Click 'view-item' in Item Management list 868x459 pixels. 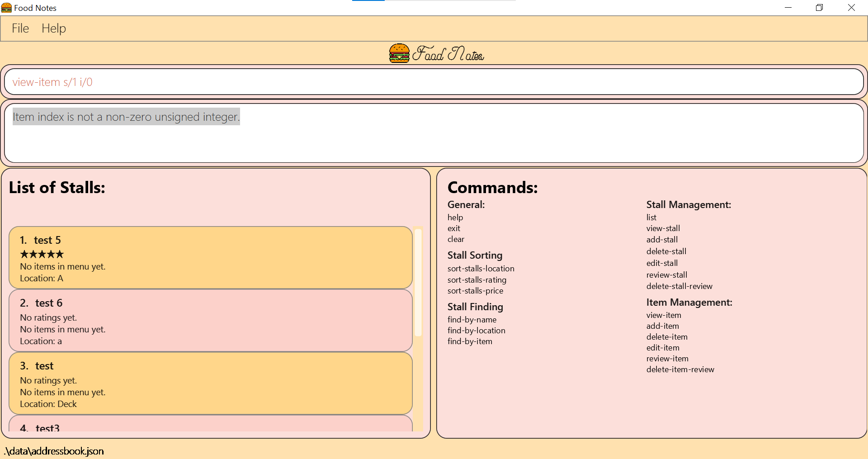(664, 315)
